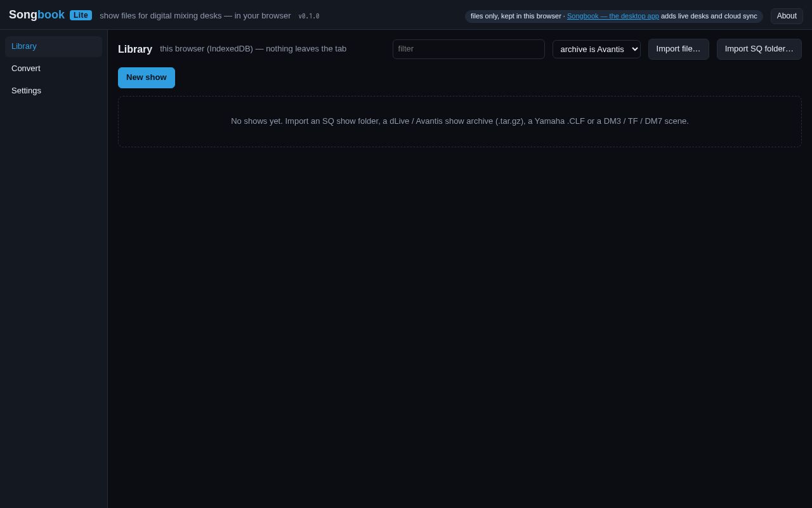Open the About dialog
Screen dimensions: 812x508
click(x=787, y=16)
